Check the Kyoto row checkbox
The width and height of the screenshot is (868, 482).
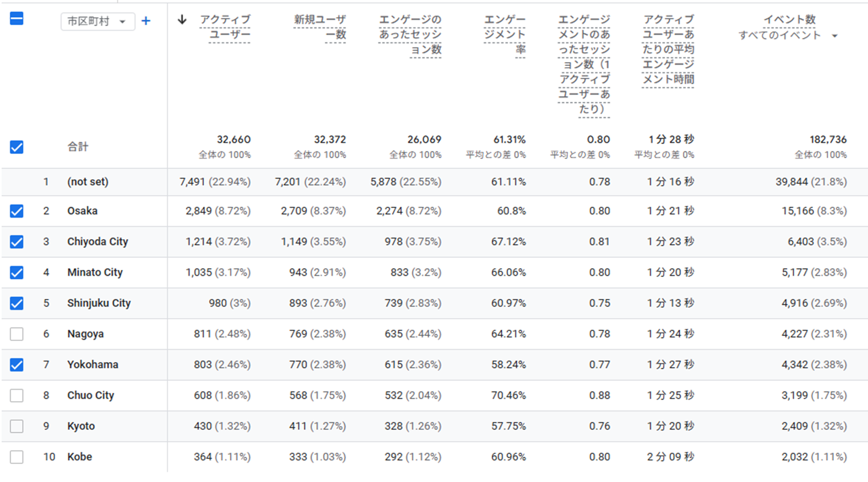(17, 426)
